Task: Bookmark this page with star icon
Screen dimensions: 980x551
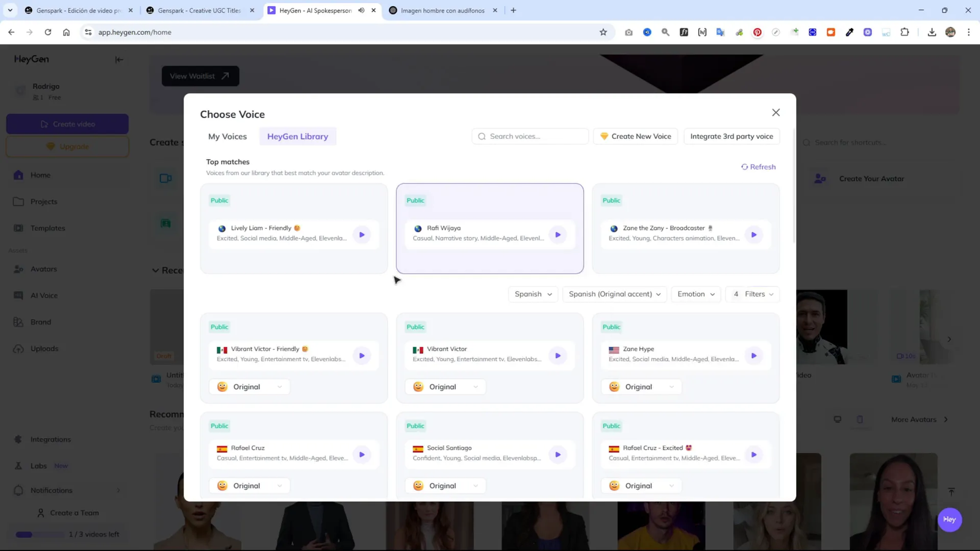Action: point(603,32)
